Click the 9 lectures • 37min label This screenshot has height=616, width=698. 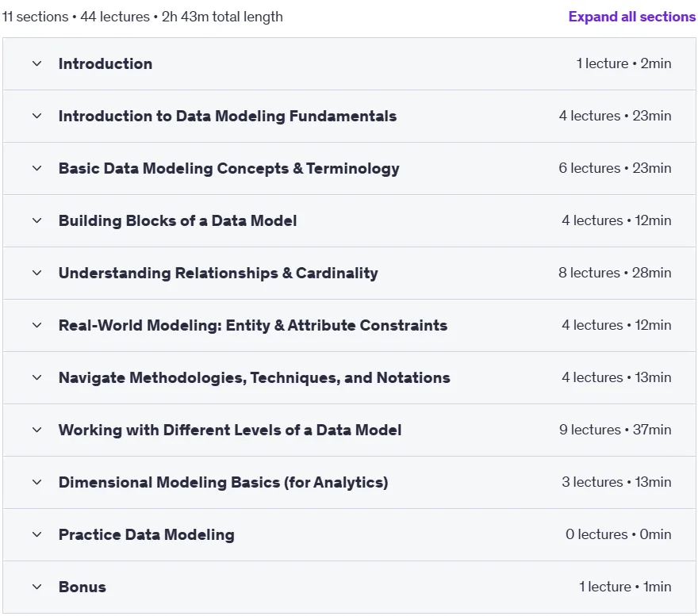pyautogui.click(x=616, y=430)
